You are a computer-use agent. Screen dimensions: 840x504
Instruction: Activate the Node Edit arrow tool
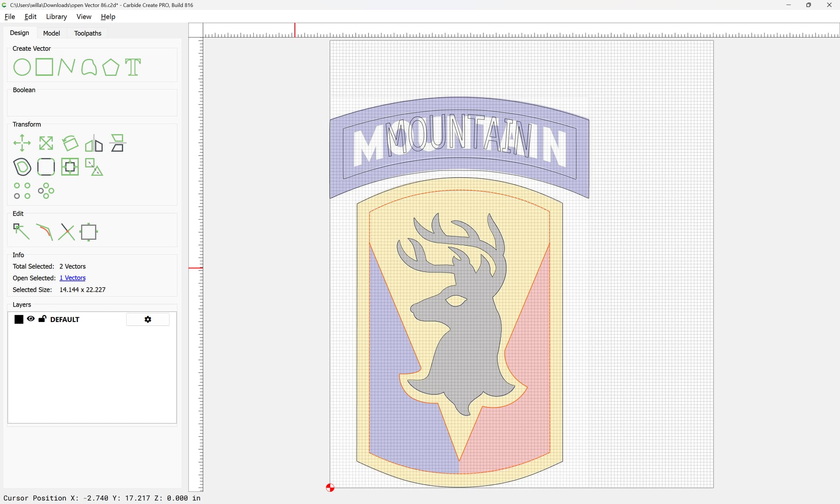(x=21, y=232)
